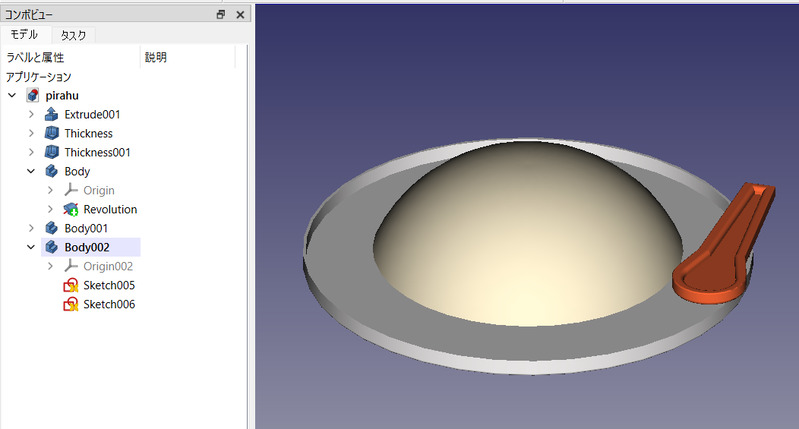Close the combo view panel

pyautogui.click(x=241, y=15)
